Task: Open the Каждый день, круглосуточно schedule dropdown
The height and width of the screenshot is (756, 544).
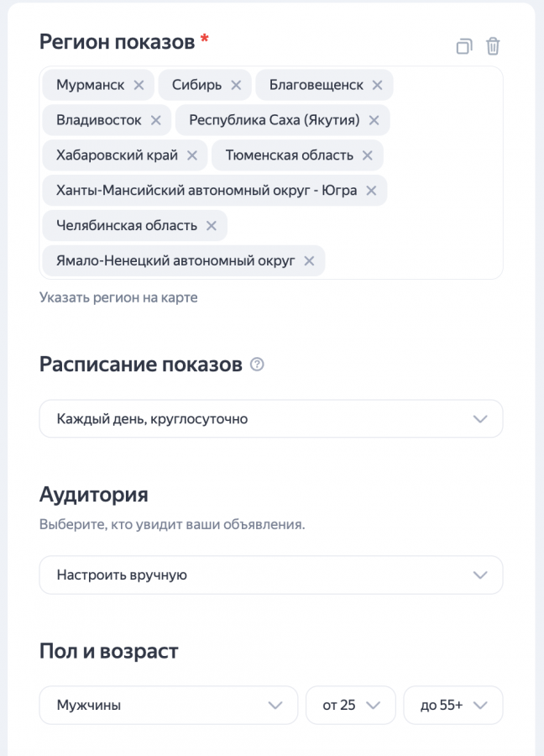Action: point(271,418)
